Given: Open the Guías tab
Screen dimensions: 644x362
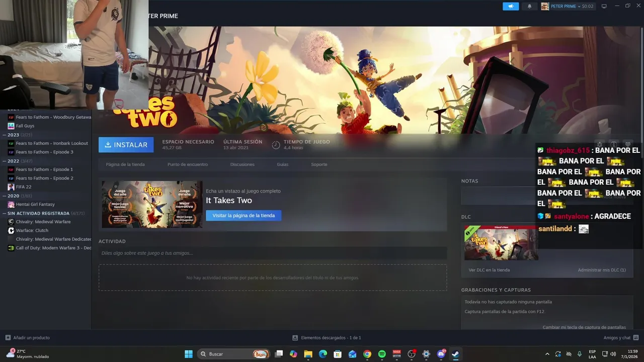Looking at the screenshot, I should point(283,164).
